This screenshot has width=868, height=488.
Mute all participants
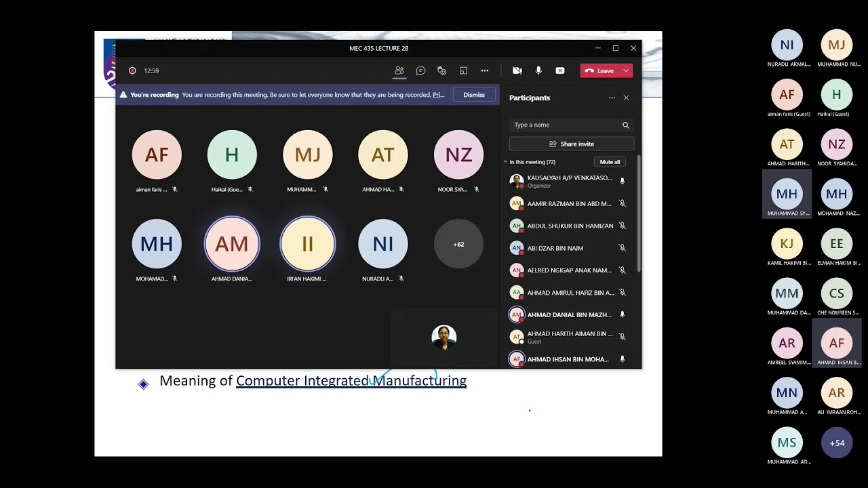tap(610, 162)
